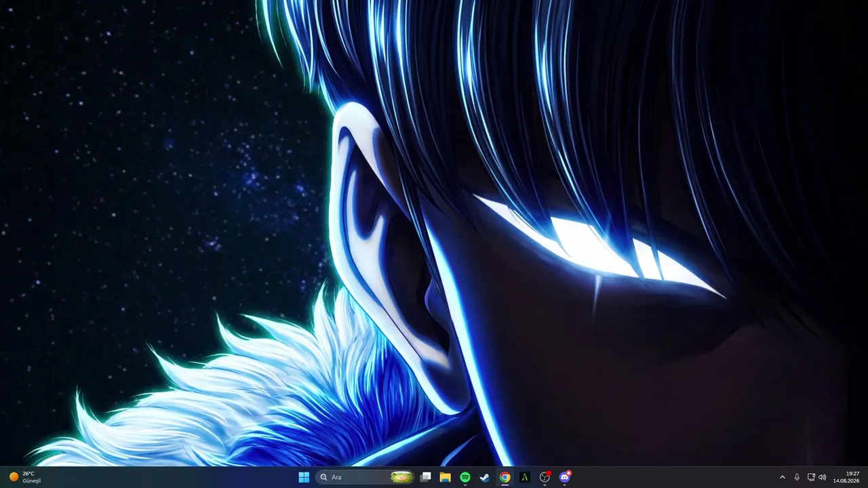Open network settings from the tray icon
Screen dimensions: 868x488
(811, 477)
